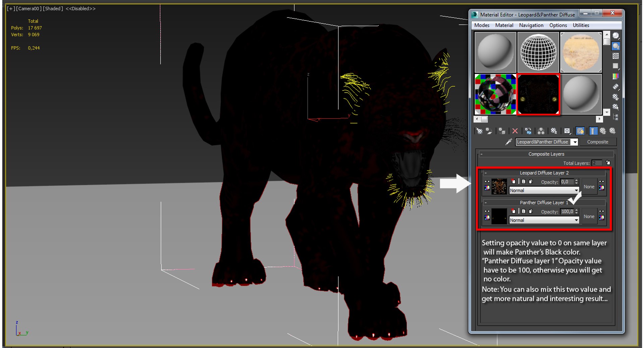Click the Reset Map to Default Settings icon
644x348 pixels.
515,131
